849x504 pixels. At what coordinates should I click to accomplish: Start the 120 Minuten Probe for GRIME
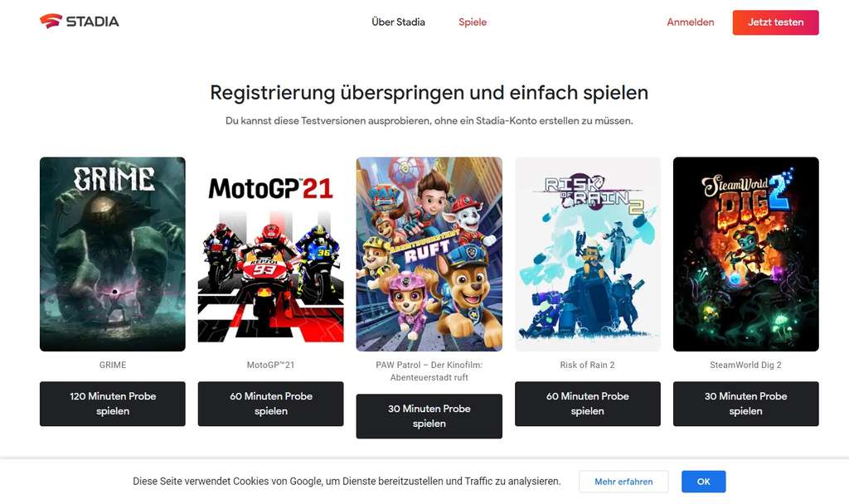(113, 404)
